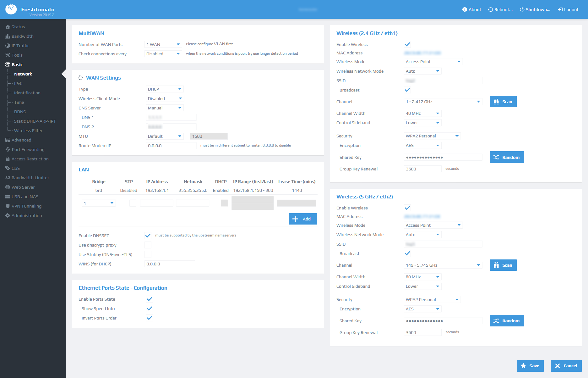Open the Port Forwarding section icon
588x378 pixels.
point(8,149)
